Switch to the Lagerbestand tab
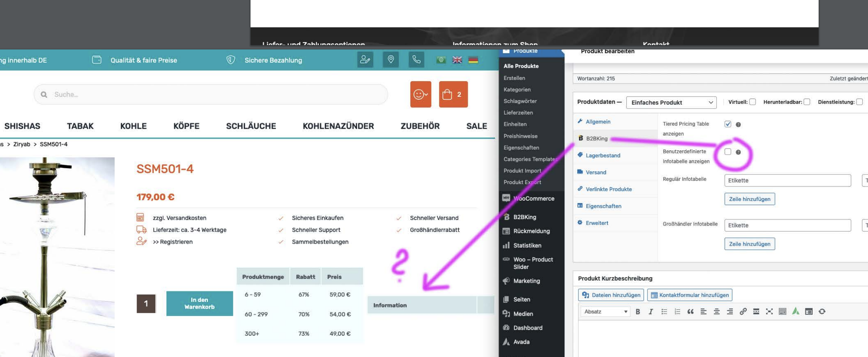 tap(603, 155)
